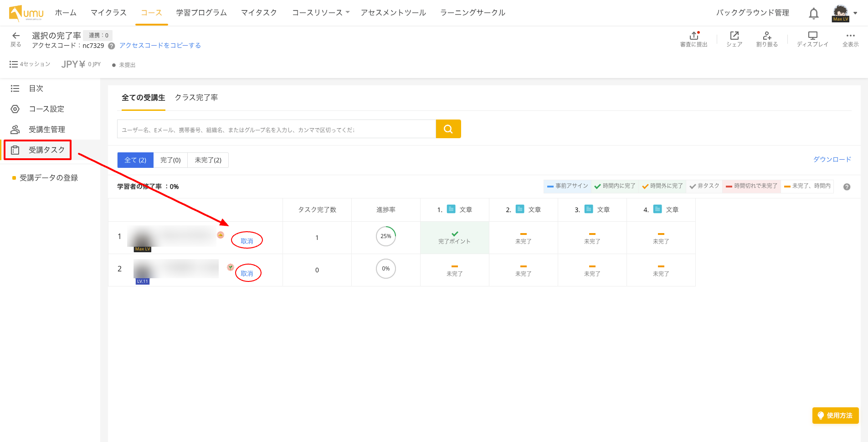Click アクセスコードをコピーする link
This screenshot has width=868, height=442.
click(160, 46)
